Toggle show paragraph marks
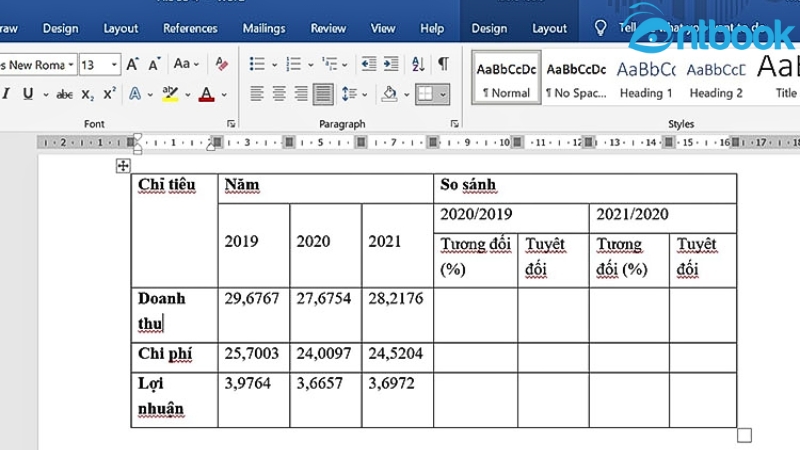Image resolution: width=800 pixels, height=450 pixels. (x=443, y=64)
